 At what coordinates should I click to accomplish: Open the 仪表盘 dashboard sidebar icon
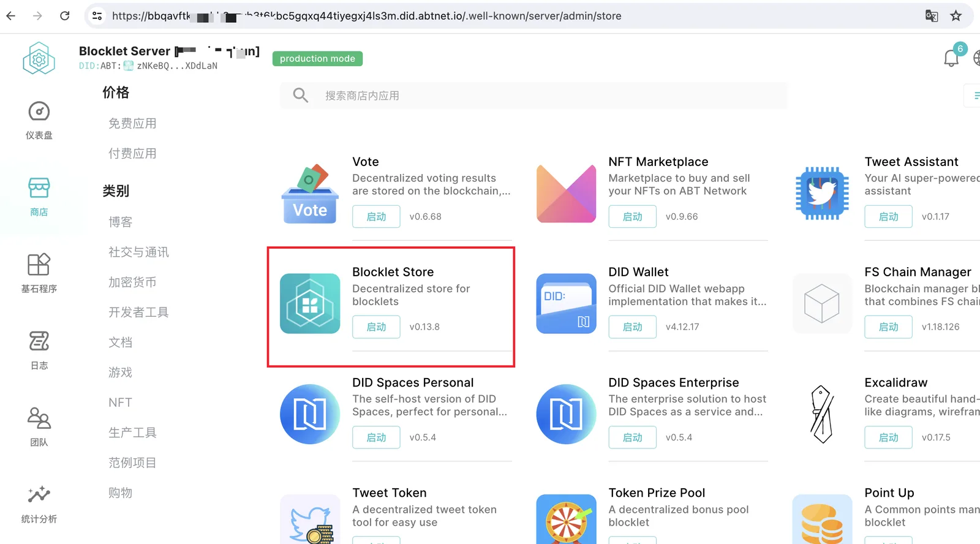[39, 111]
